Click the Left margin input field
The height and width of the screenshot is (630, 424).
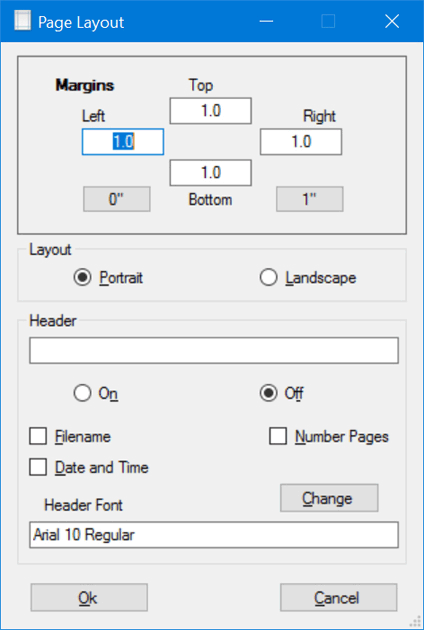(x=123, y=142)
